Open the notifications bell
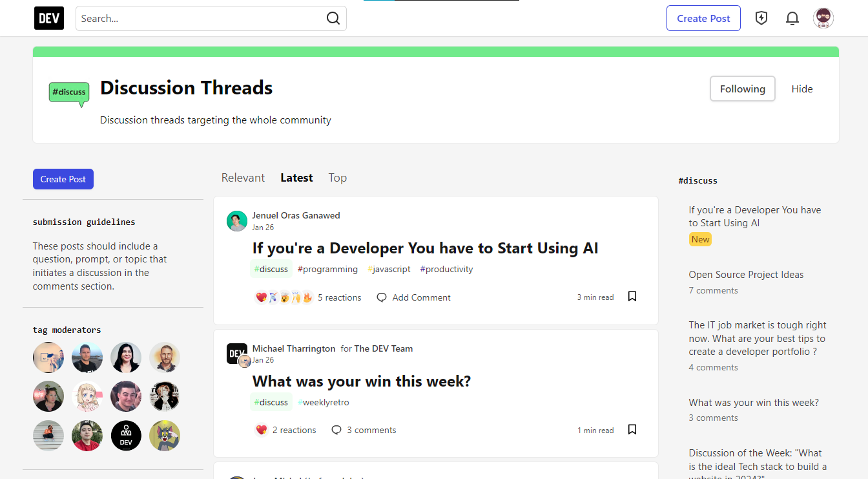Screen dimensions: 868x479 792,18
